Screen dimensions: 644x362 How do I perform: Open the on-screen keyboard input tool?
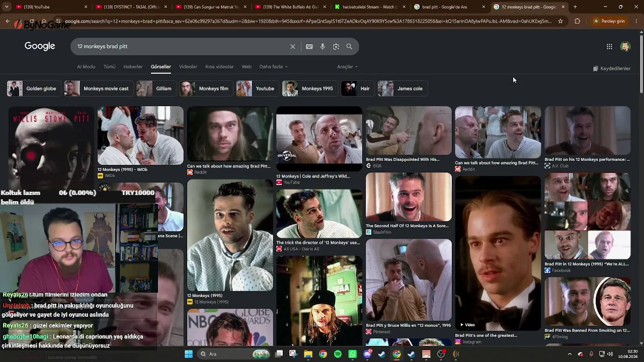click(x=309, y=46)
